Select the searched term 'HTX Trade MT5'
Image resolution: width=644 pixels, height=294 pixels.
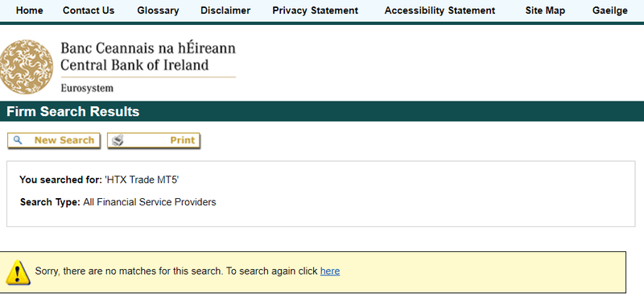click(142, 180)
